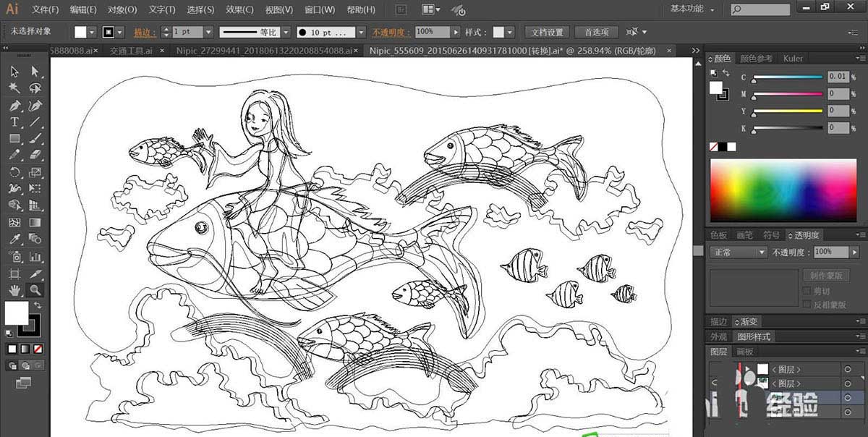Screen dimensions: 868x437
Task: Select the Type tool
Action: click(14, 122)
